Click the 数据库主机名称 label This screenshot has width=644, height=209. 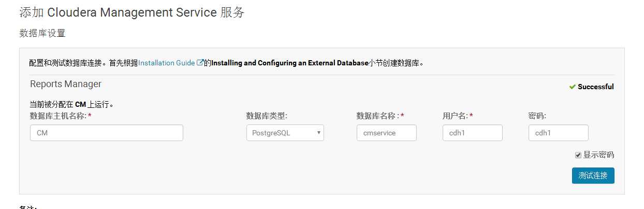click(58, 116)
